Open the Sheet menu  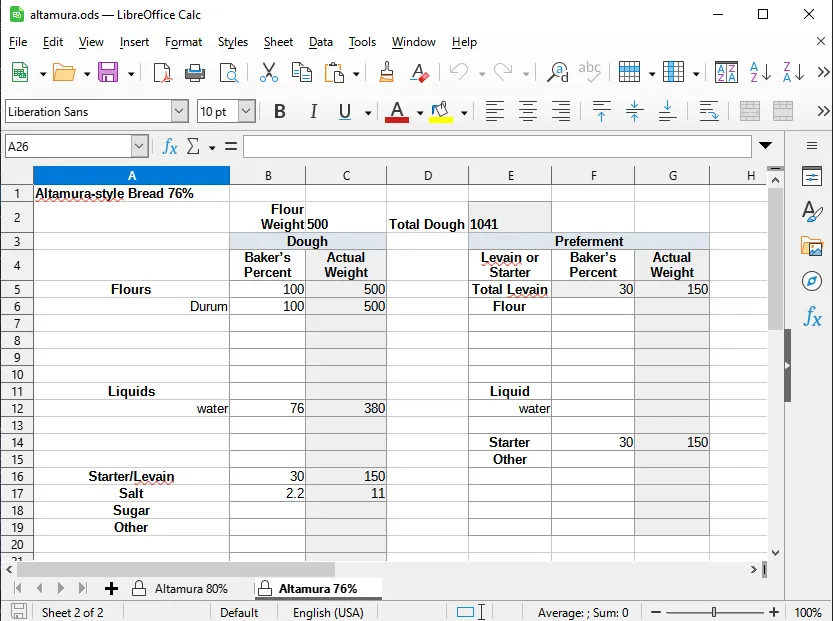point(278,42)
